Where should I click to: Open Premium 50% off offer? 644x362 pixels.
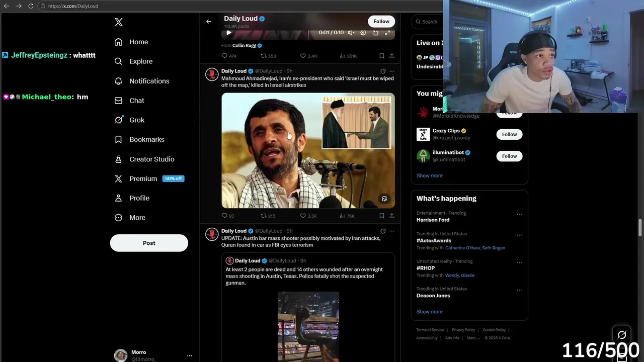[x=149, y=178]
